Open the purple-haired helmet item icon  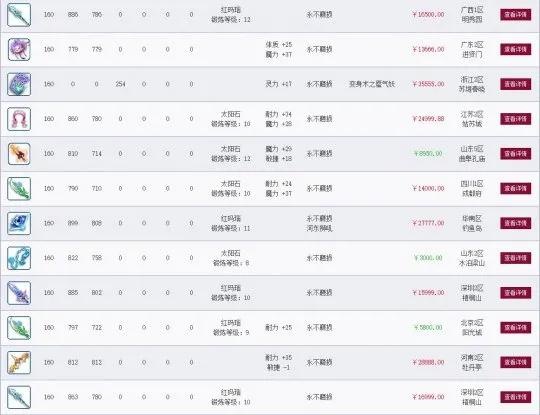[19, 50]
